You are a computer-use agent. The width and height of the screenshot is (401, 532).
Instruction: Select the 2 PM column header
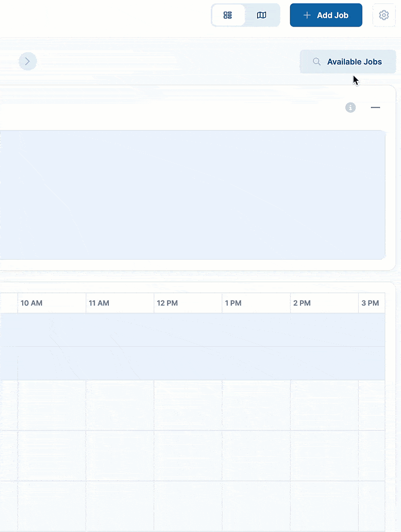324,303
